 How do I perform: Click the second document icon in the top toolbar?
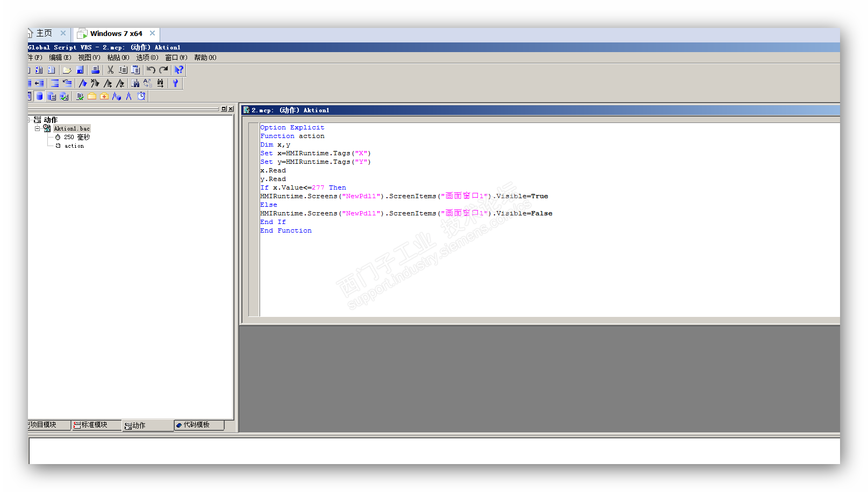39,70
